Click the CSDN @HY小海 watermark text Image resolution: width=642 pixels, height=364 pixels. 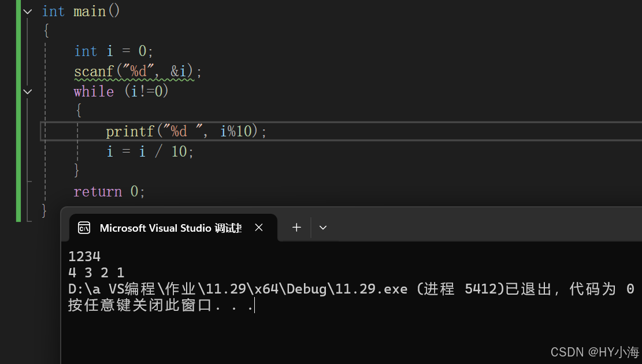pos(595,352)
